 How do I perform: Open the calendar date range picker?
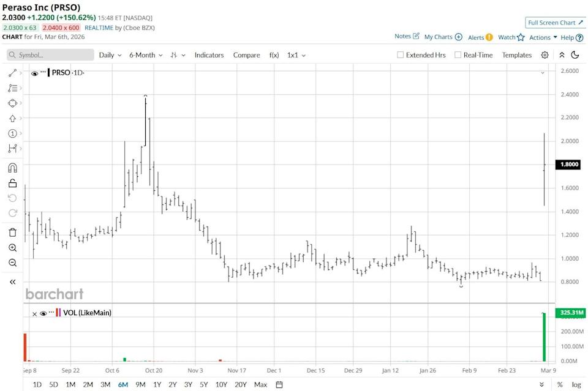[x=279, y=384]
